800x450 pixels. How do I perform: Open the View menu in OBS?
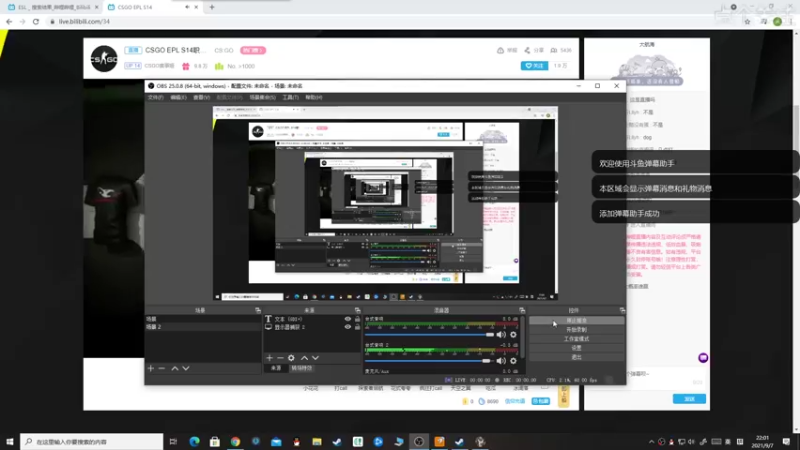click(x=202, y=97)
